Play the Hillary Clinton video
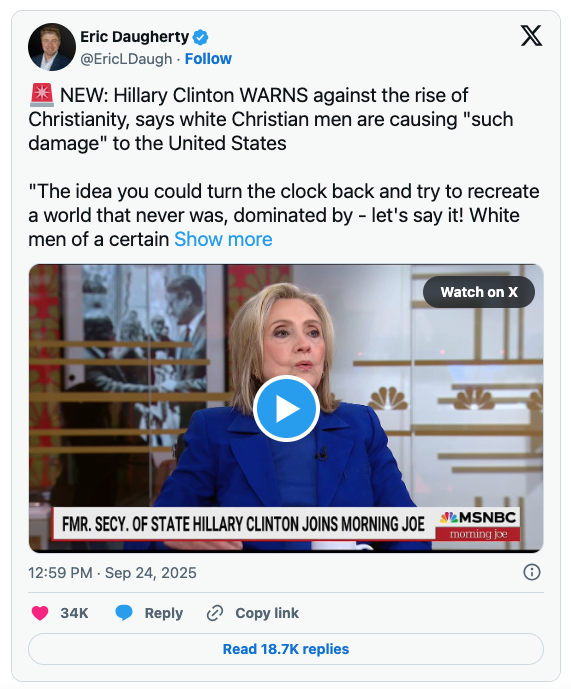 pyautogui.click(x=286, y=409)
